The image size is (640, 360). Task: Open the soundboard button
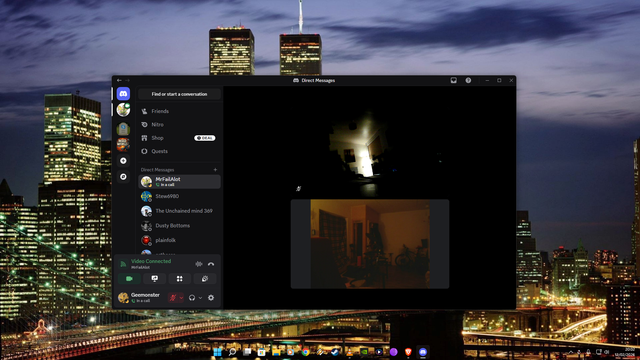[205, 279]
